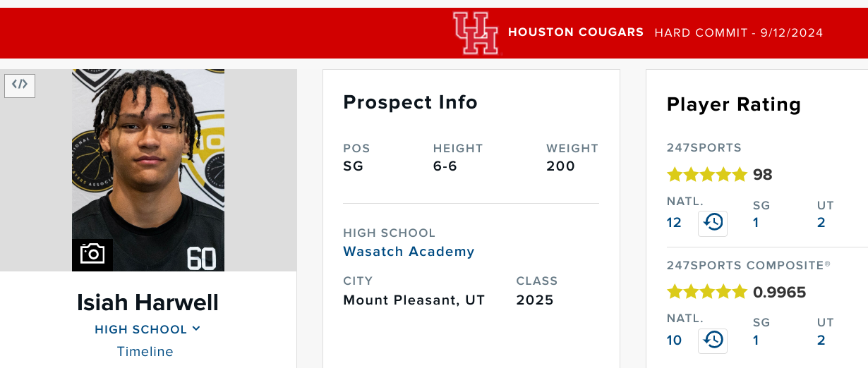The height and width of the screenshot is (368, 868).
Task: Click the Isiah Harwell name heading
Action: click(x=147, y=302)
